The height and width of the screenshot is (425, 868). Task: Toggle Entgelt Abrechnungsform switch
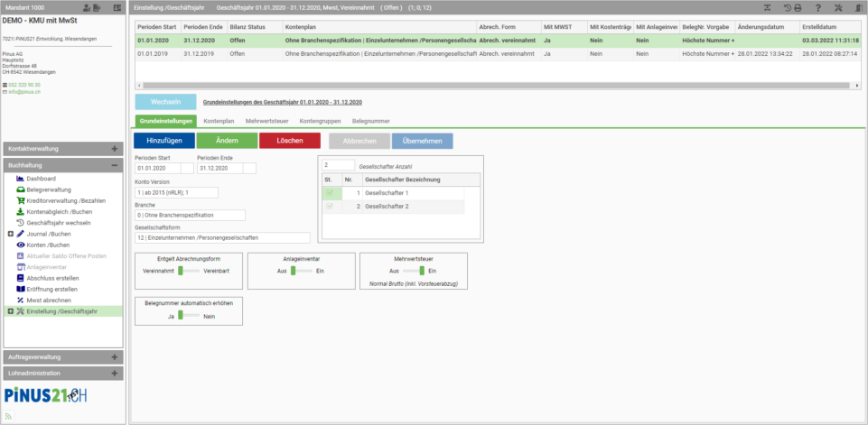[188, 271]
